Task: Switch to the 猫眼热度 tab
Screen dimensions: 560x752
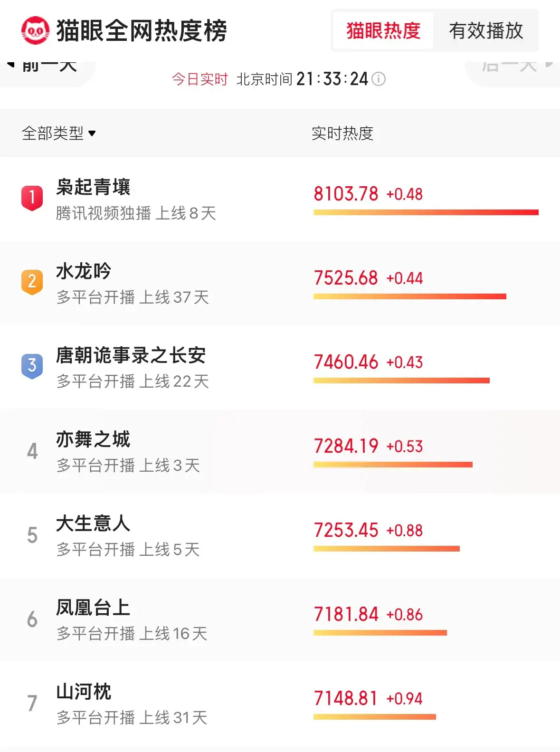Action: 383,31
